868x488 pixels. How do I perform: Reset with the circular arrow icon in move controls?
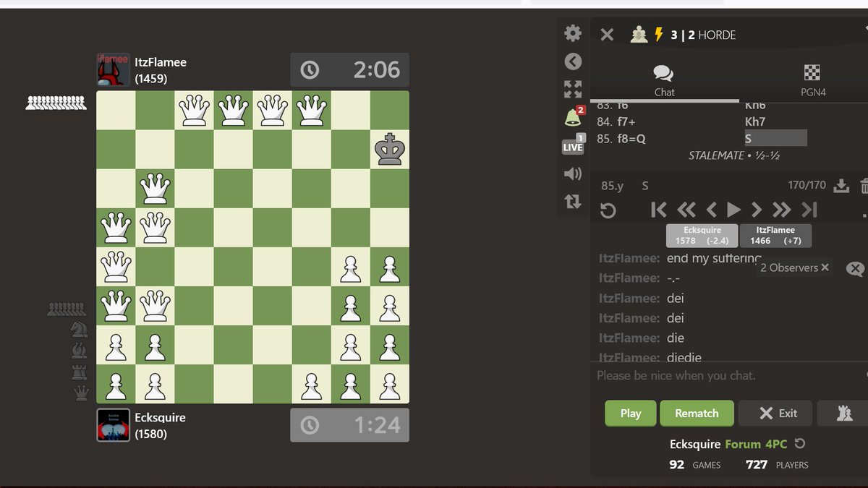point(608,210)
